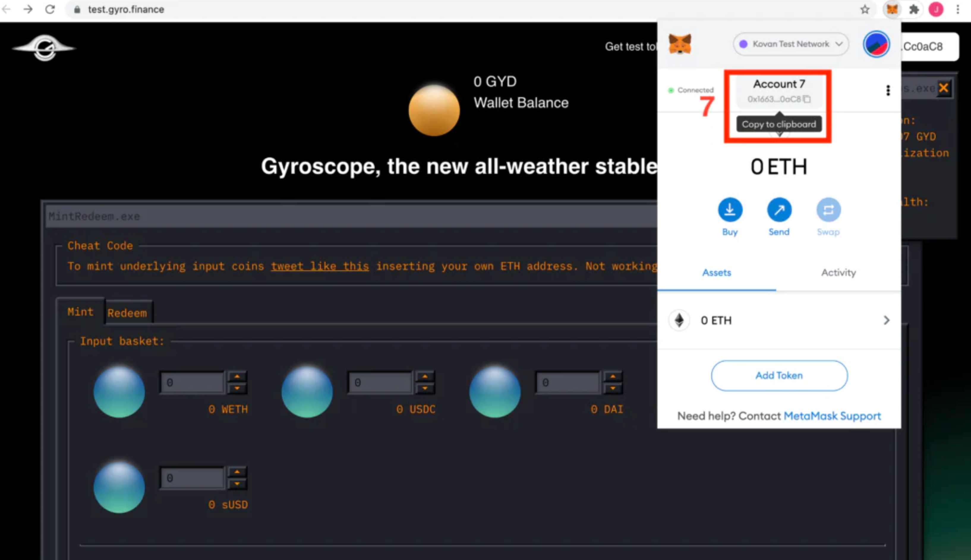
Task: Click the '0 DAI' balance label
Action: pyautogui.click(x=607, y=409)
